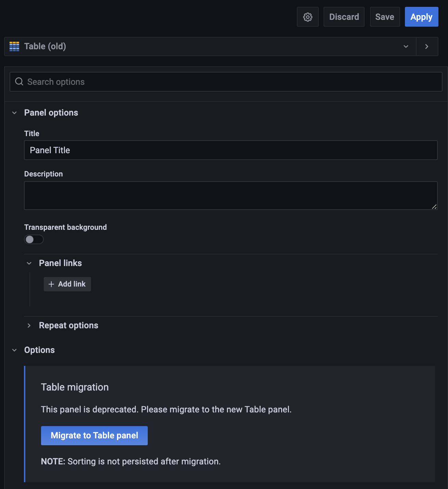Viewport: 448px width, 489px height.
Task: Save the dashboard
Action: (x=384, y=16)
